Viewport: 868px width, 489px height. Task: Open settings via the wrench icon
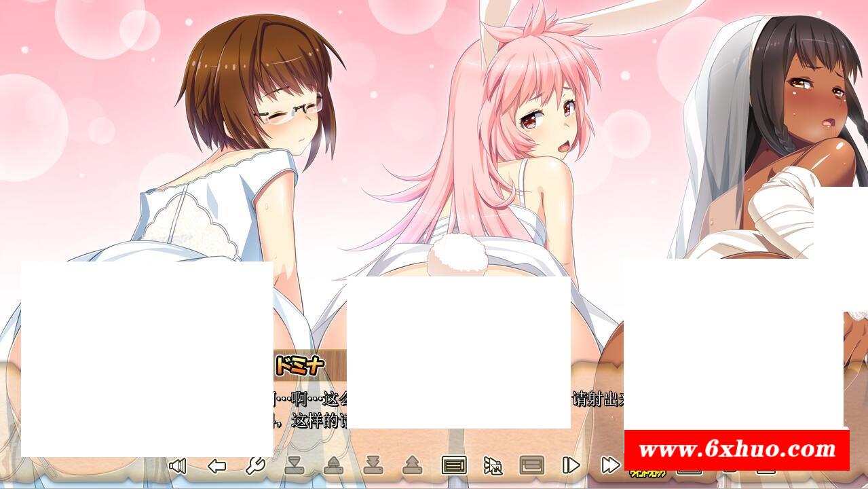pyautogui.click(x=254, y=466)
